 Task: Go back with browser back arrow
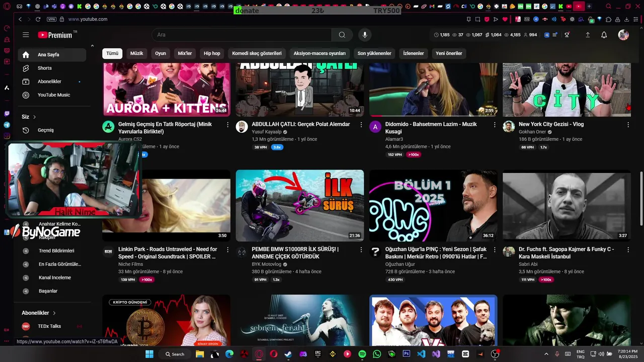[20, 19]
